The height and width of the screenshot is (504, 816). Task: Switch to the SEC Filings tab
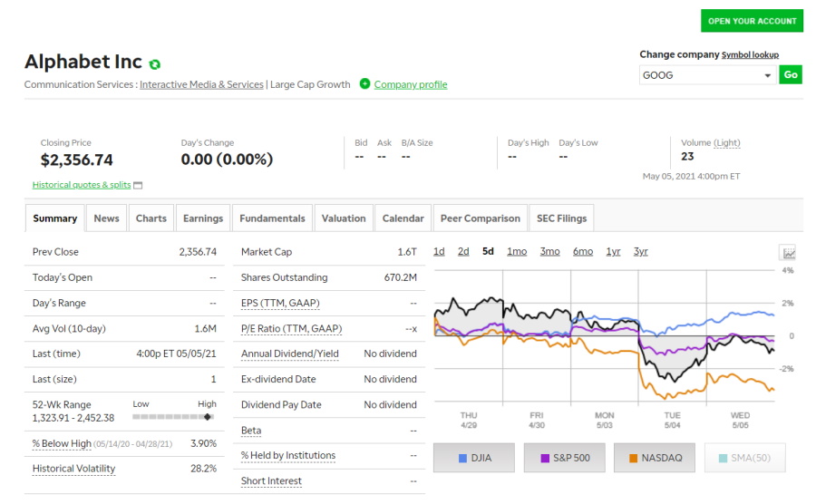561,218
